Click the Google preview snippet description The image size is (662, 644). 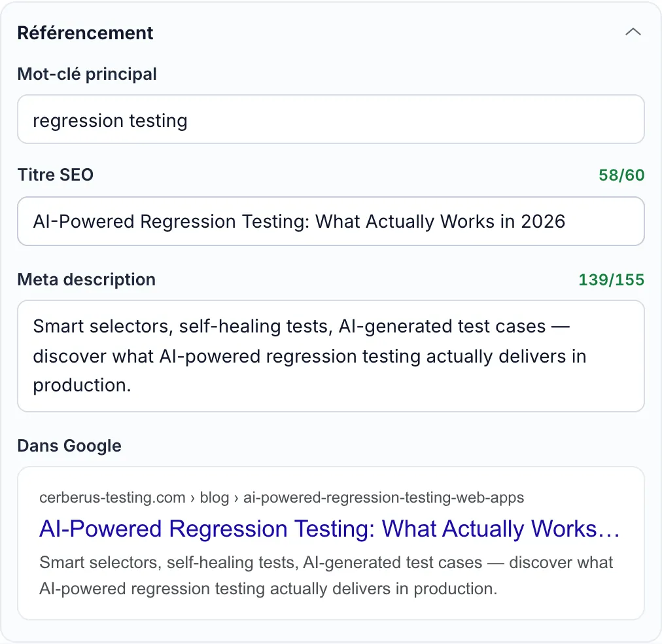(326, 575)
